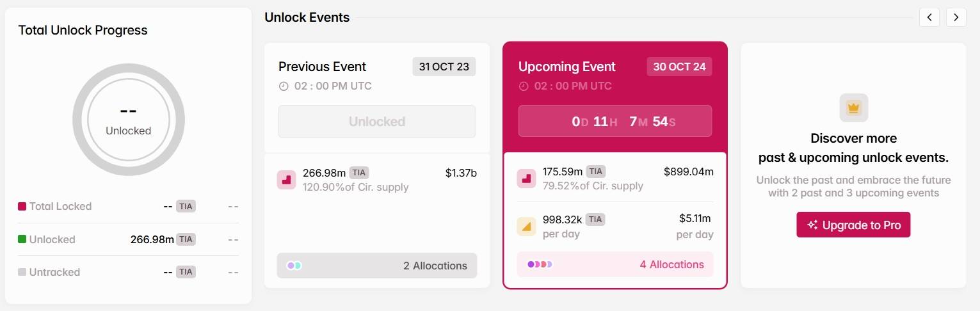Screen dimensions: 980x311
Task: Click the TIA tag next to 266.98m Unlocked
Action: pos(186,239)
